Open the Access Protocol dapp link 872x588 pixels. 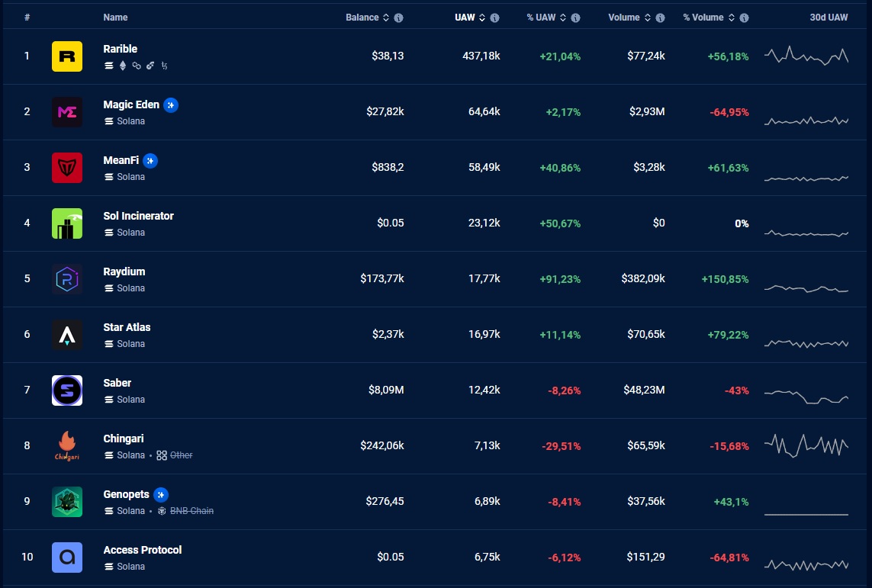(143, 550)
